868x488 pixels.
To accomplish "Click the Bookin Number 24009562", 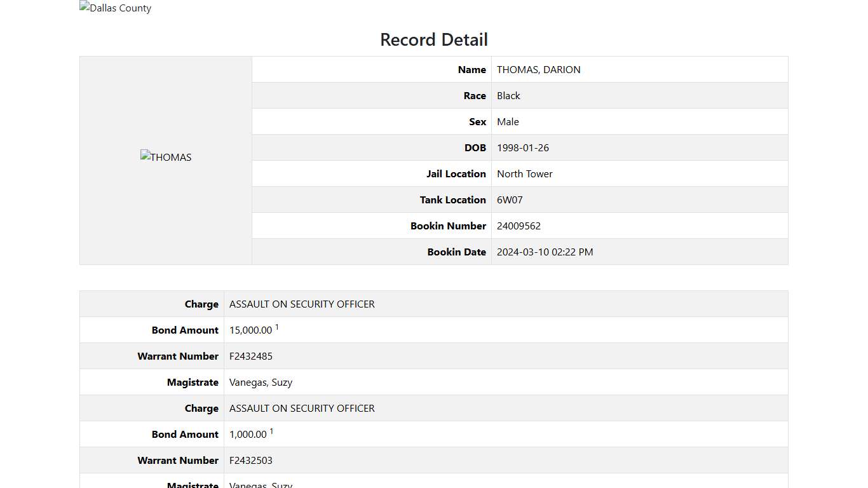I will (x=519, y=226).
